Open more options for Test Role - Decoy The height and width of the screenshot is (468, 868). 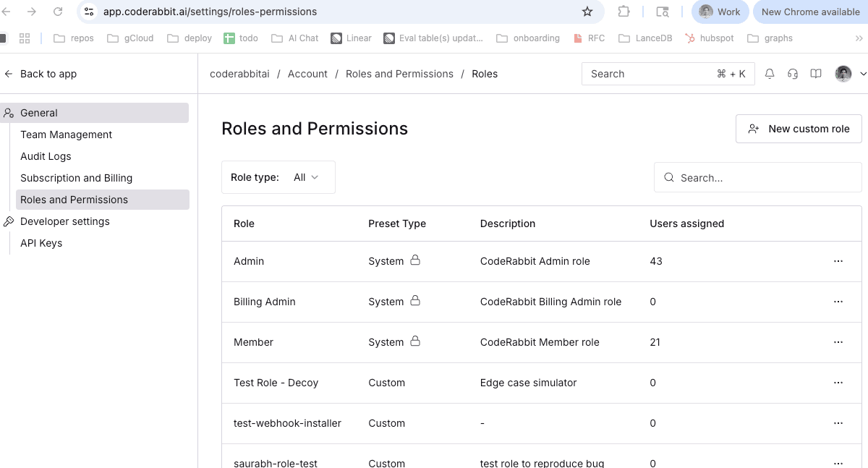tap(838, 383)
